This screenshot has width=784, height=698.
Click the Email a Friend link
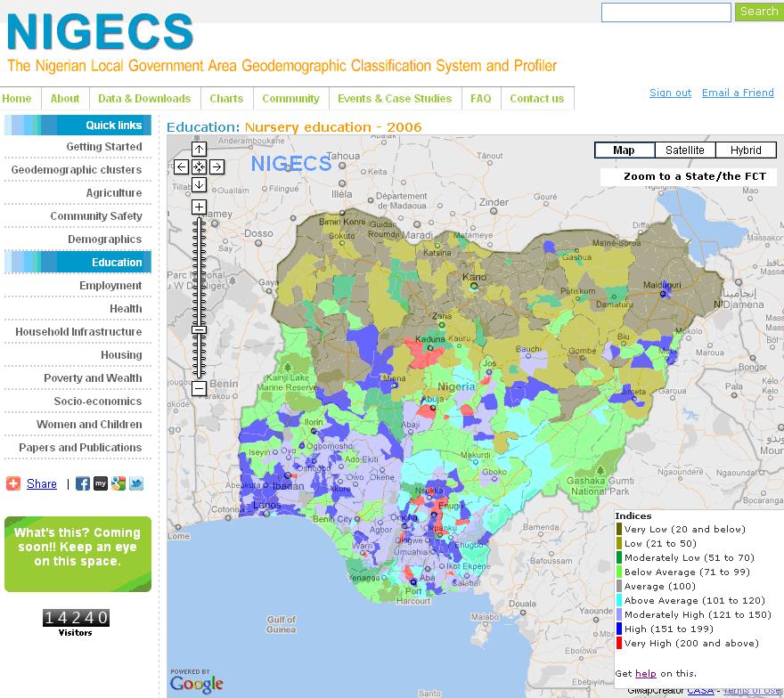click(738, 93)
